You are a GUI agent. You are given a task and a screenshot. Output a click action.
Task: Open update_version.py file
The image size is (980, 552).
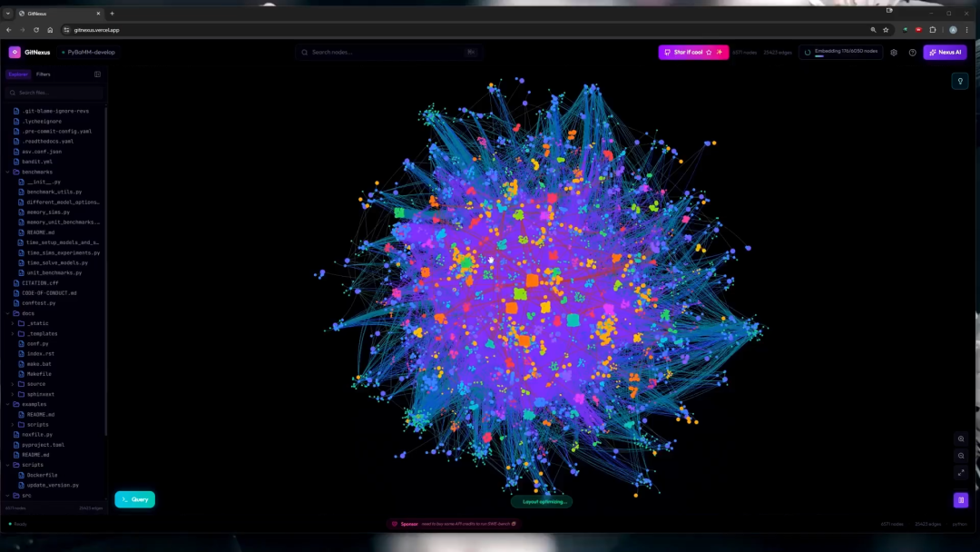tap(53, 485)
